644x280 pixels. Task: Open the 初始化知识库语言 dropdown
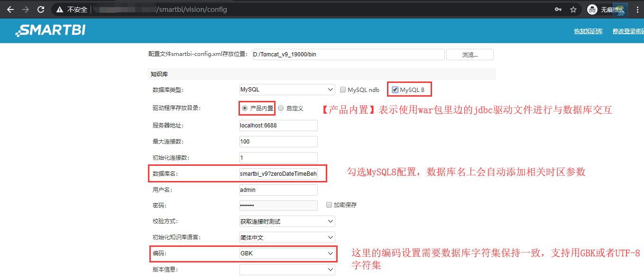click(287, 237)
